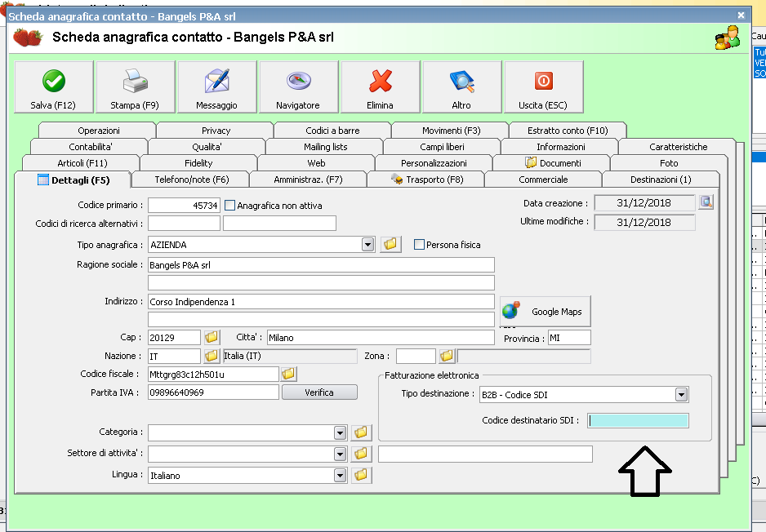Viewport: 766px width, 532px height.
Task: Open the Campi liberi tab
Action: point(442,147)
